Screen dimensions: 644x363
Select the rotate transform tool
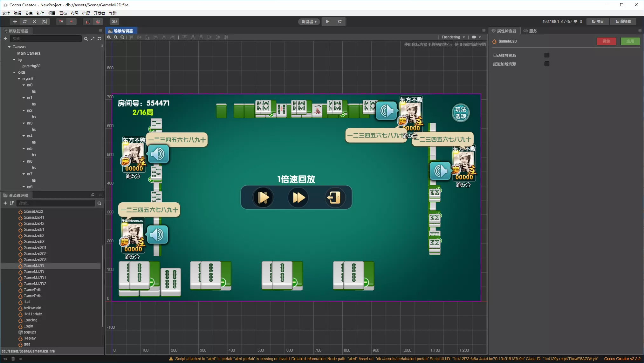(x=25, y=22)
